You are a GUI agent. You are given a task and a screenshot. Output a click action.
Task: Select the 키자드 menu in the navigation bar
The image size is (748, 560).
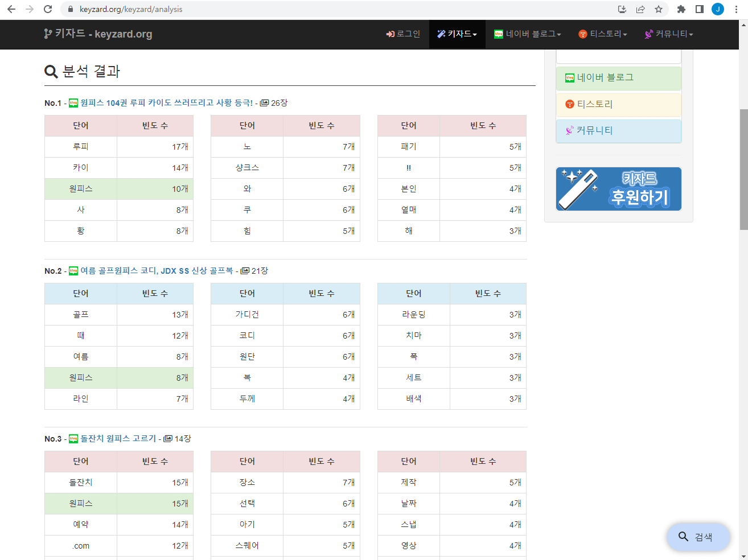[x=457, y=34]
